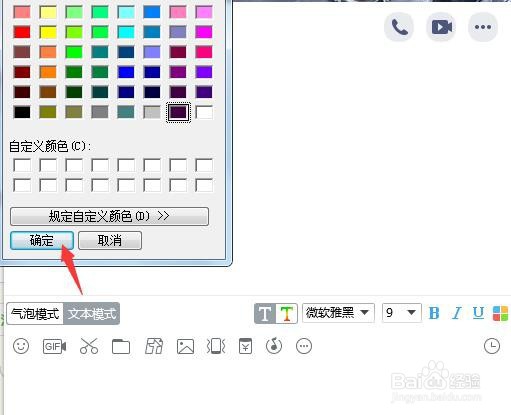Screen dimensions: 511x415
Task: Switch to 气泡模式 bubble mode
Action: pos(35,313)
